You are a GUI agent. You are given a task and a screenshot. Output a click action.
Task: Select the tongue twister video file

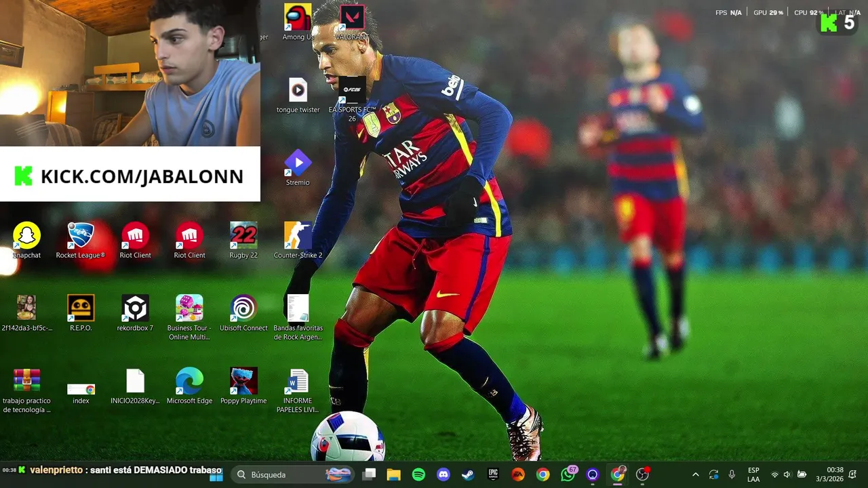coord(298,95)
